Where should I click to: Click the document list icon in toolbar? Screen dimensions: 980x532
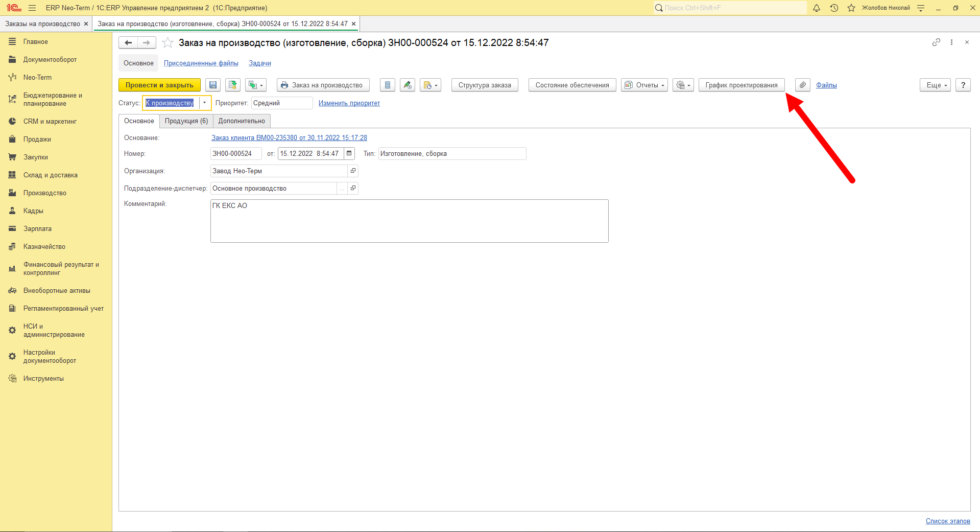point(388,85)
